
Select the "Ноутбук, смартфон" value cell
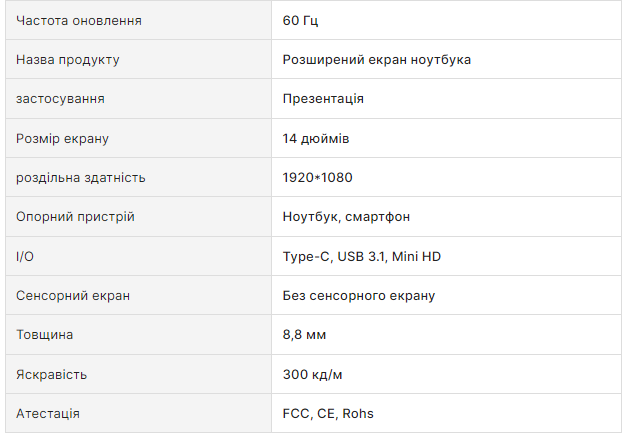(346, 217)
